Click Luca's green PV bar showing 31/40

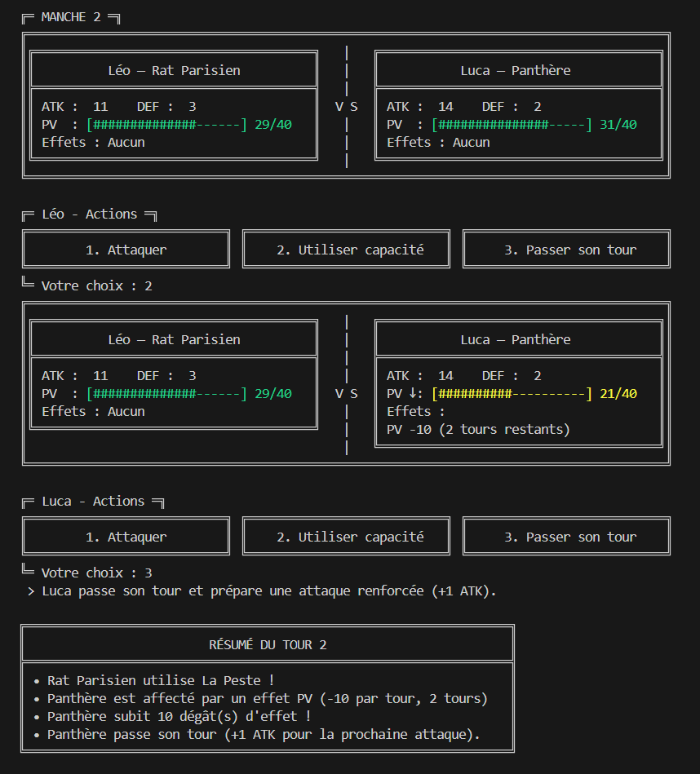511,125
